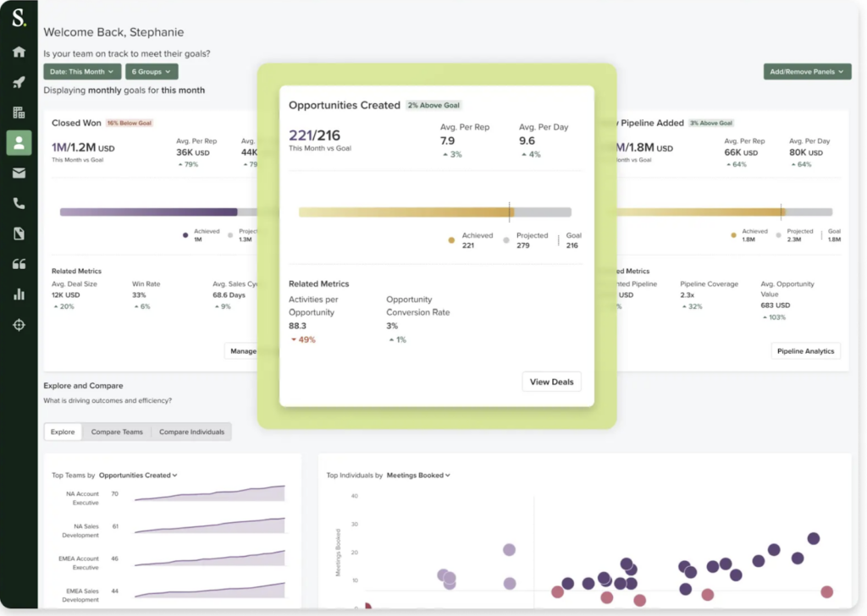Select the Explore tab
The height and width of the screenshot is (616, 867).
(63, 432)
